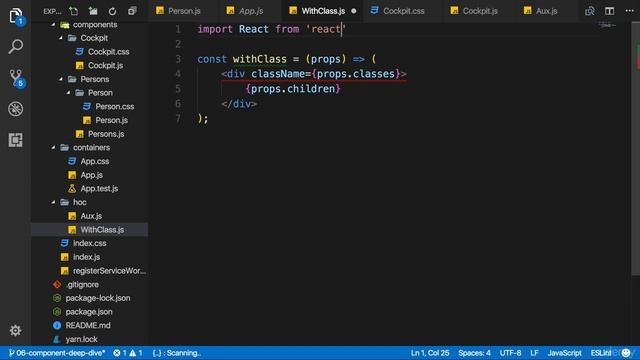Click LF end-of-line selector
Screen dimensions: 640x360
pyautogui.click(x=534, y=353)
